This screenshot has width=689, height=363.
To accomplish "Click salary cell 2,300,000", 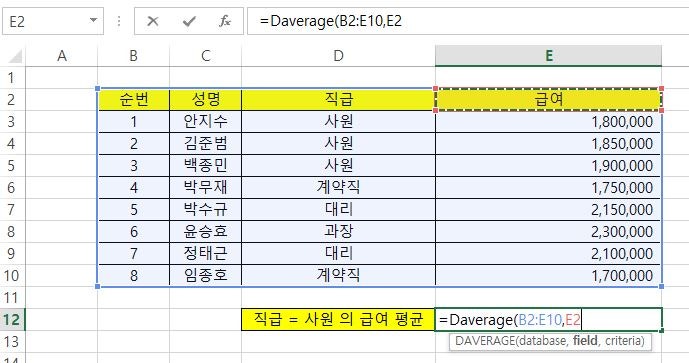I will pyautogui.click(x=548, y=232).
